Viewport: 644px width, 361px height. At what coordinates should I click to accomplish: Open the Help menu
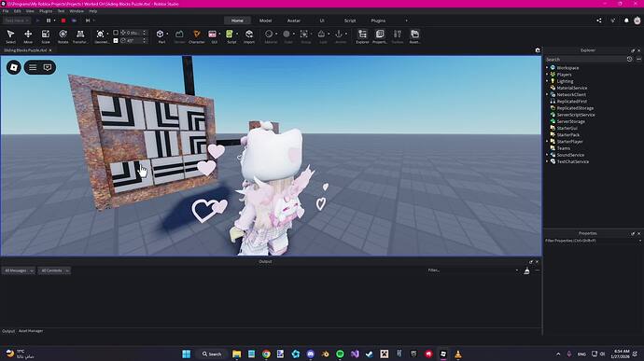click(93, 11)
